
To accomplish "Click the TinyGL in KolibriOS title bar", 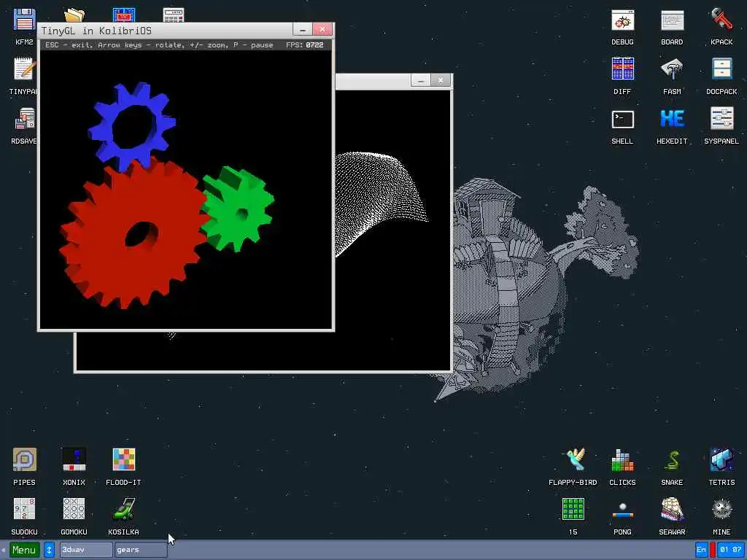I will [x=164, y=31].
